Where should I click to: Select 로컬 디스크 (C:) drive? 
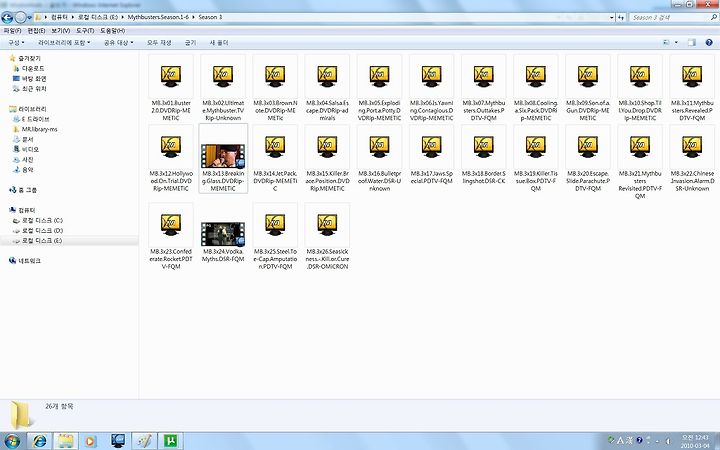42,220
